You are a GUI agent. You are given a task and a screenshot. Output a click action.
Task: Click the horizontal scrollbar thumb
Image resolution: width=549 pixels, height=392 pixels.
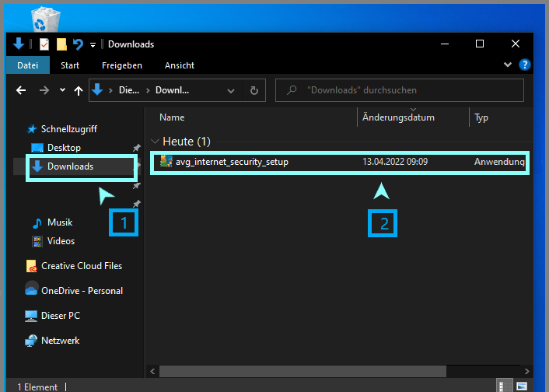point(302,371)
